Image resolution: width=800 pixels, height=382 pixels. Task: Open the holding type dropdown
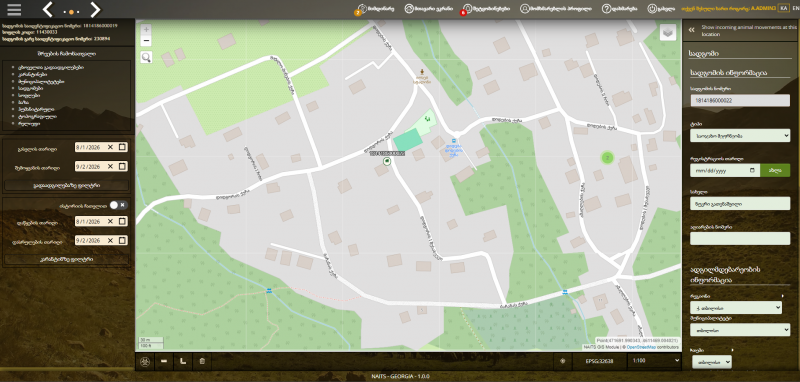click(740, 136)
